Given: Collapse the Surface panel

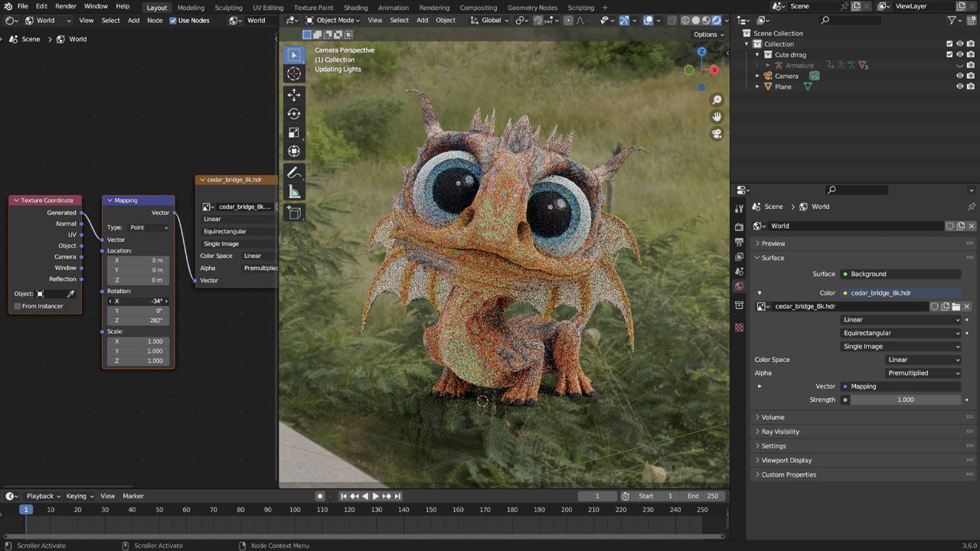Looking at the screenshot, I should (x=773, y=258).
